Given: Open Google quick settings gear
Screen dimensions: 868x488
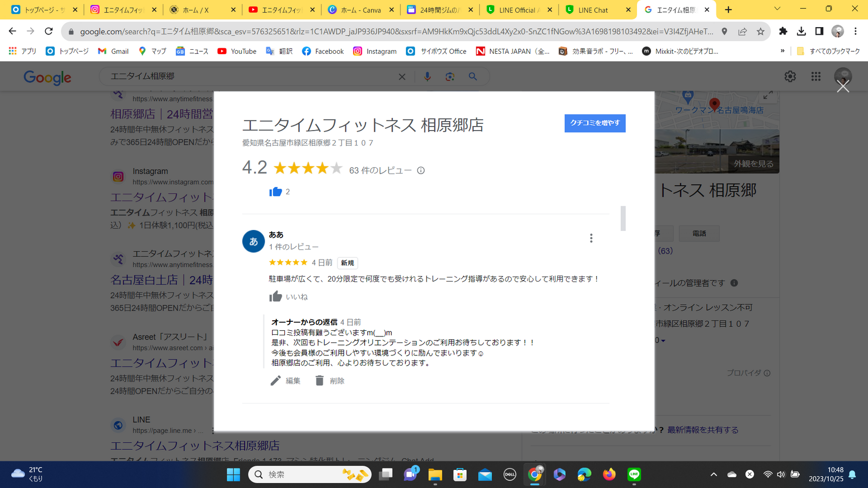Looking at the screenshot, I should pyautogui.click(x=790, y=76).
